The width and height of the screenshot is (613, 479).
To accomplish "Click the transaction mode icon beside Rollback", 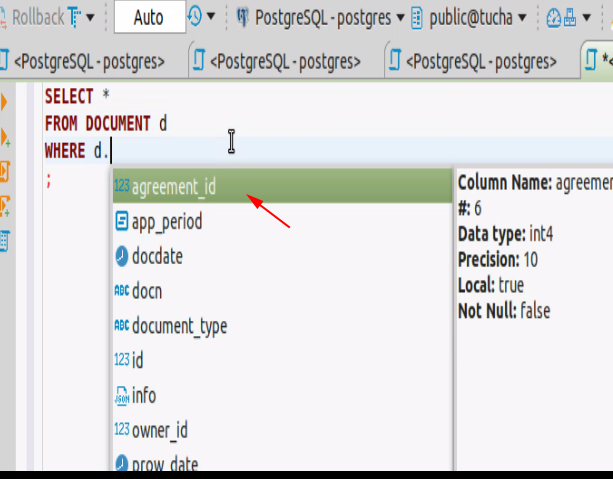I will coord(74,17).
